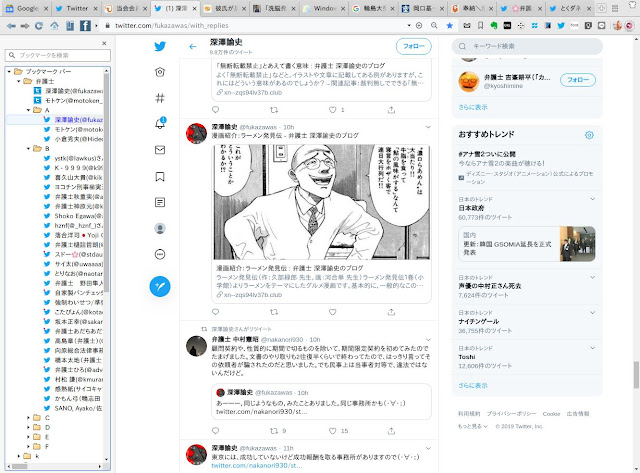The width and height of the screenshot is (640, 473).
Task: Open プライバシーポリシー footer link
Action: click(511, 414)
